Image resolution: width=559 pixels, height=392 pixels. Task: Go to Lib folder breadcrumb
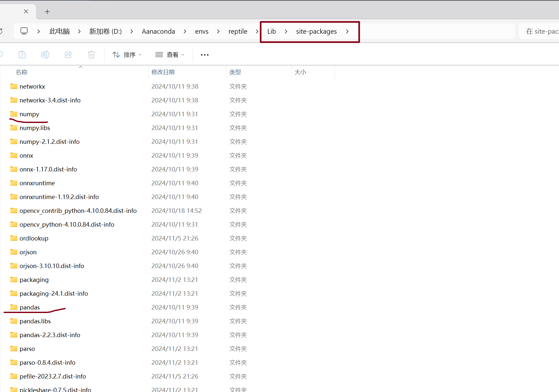click(272, 31)
